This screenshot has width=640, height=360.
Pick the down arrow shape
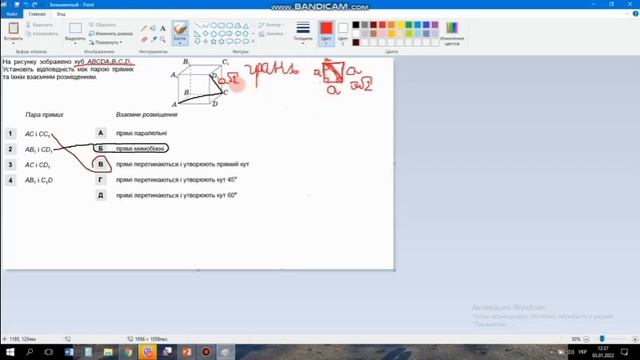198,41
